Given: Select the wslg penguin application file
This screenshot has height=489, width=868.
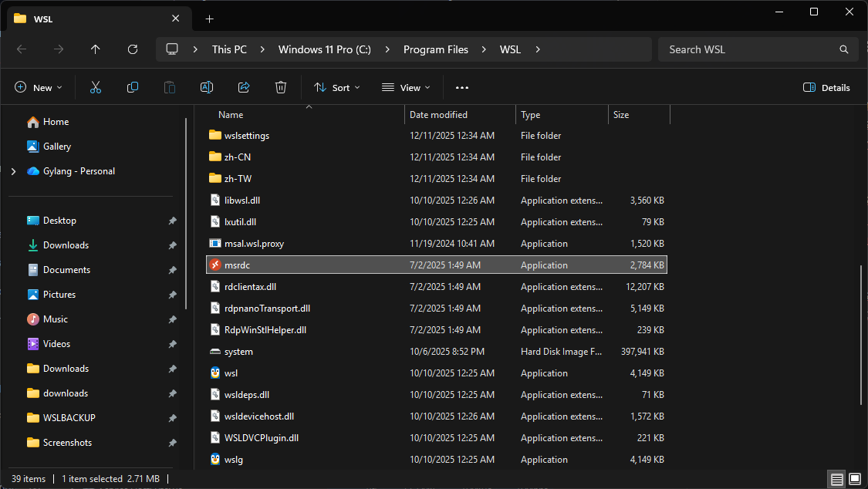Looking at the screenshot, I should (234, 460).
